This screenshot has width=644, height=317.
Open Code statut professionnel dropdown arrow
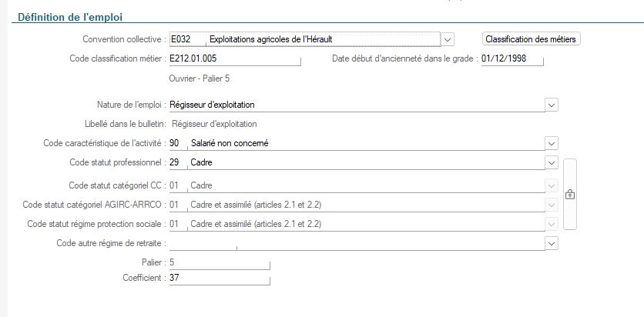[x=551, y=162]
